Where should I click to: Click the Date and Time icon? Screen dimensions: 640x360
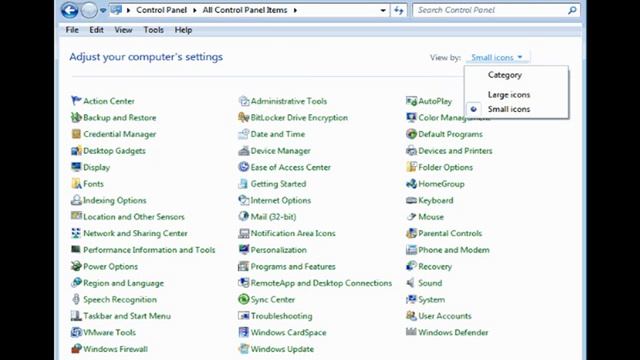click(244, 134)
